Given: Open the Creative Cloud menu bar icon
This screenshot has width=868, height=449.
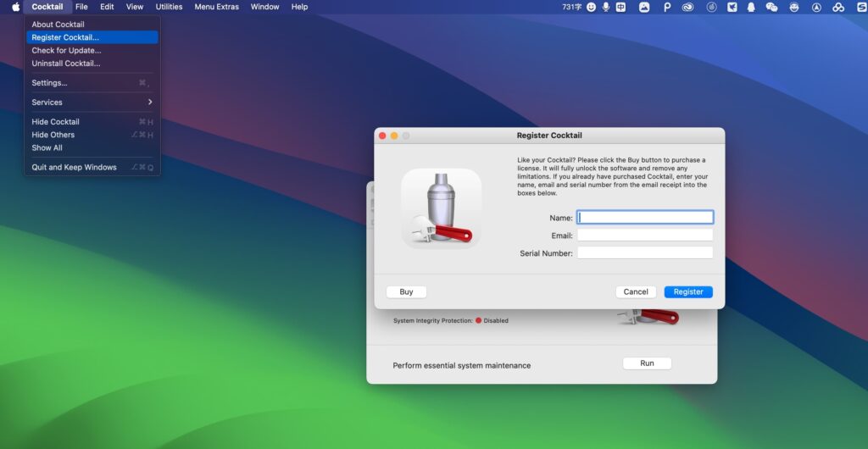Looking at the screenshot, I should point(687,7).
